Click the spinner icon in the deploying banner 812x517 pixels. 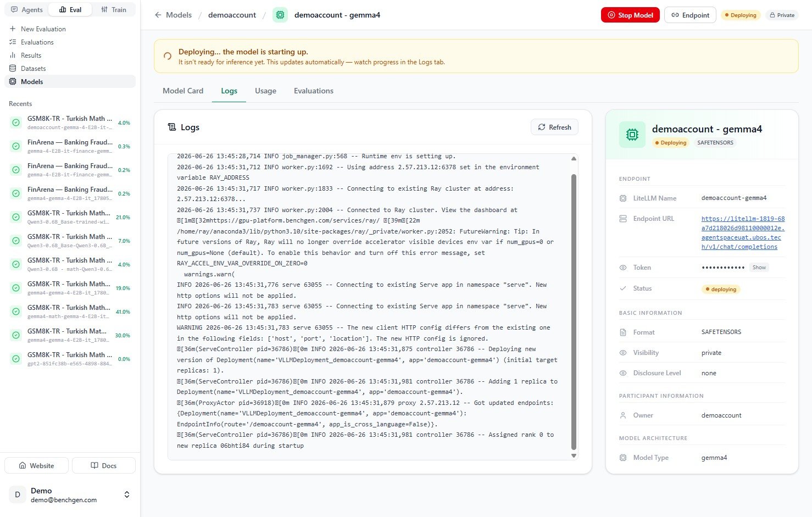pyautogui.click(x=168, y=56)
